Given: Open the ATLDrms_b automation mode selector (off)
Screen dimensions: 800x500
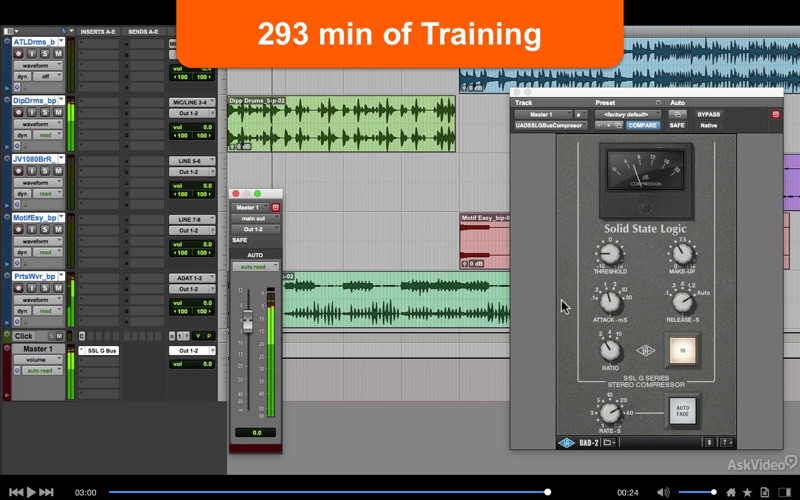Looking at the screenshot, I should (48, 77).
